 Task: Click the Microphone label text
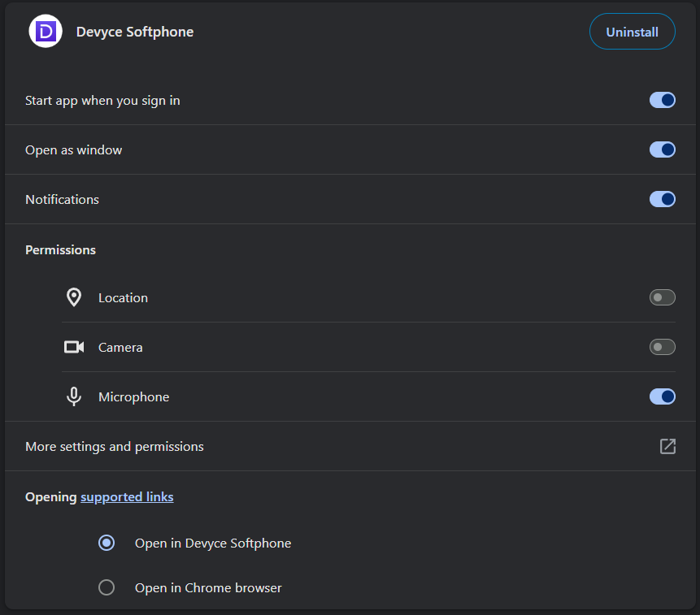tap(133, 397)
